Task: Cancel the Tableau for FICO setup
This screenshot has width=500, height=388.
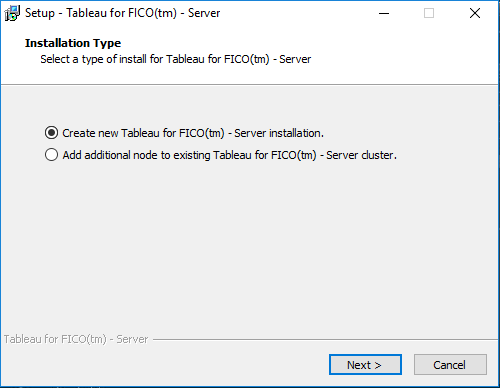Action: [x=450, y=365]
